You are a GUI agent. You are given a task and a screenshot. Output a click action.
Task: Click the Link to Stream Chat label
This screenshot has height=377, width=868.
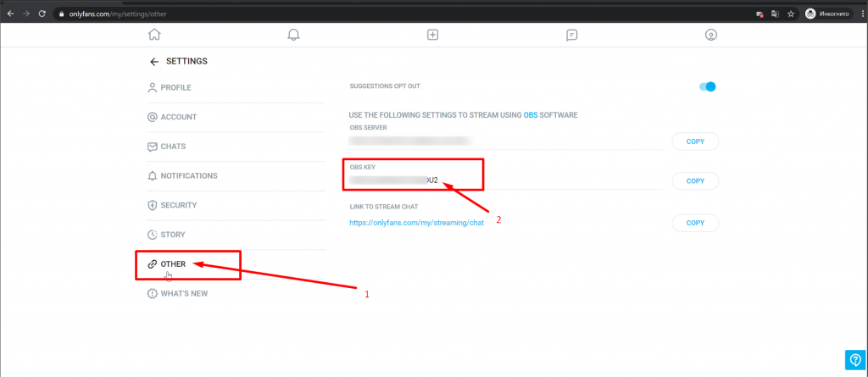pos(384,207)
